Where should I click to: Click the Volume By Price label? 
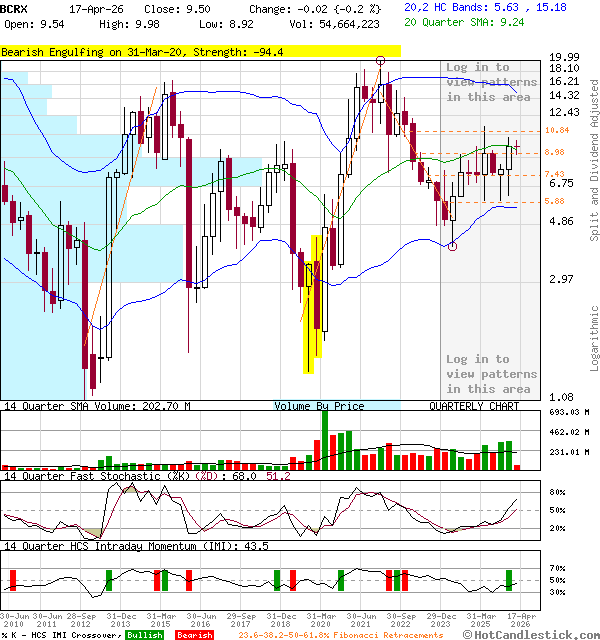coord(320,406)
